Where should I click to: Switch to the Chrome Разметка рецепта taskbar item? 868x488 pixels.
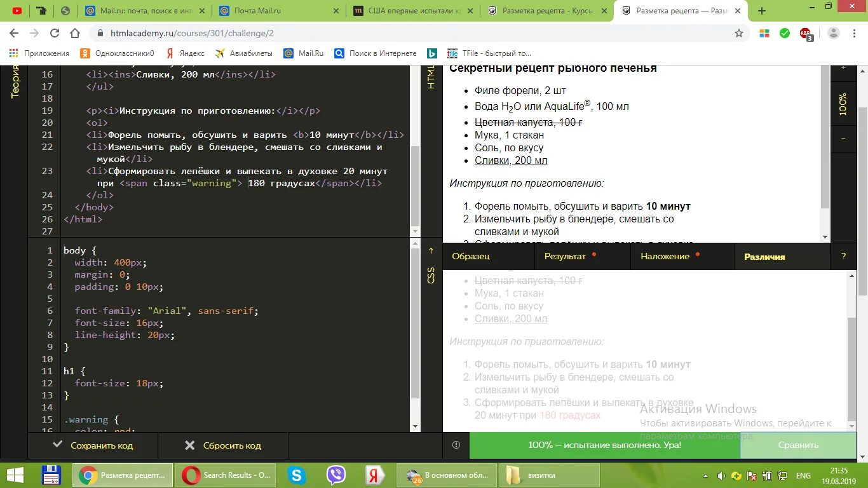[x=123, y=475]
